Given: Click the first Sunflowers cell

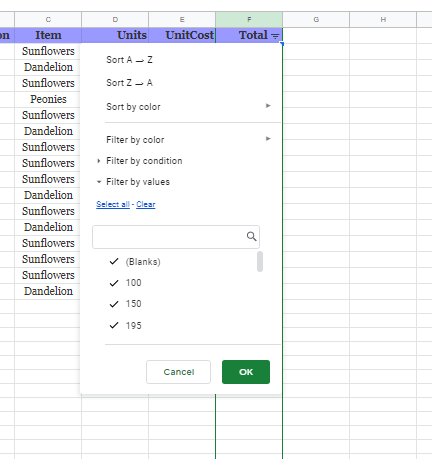Looking at the screenshot, I should (48, 51).
